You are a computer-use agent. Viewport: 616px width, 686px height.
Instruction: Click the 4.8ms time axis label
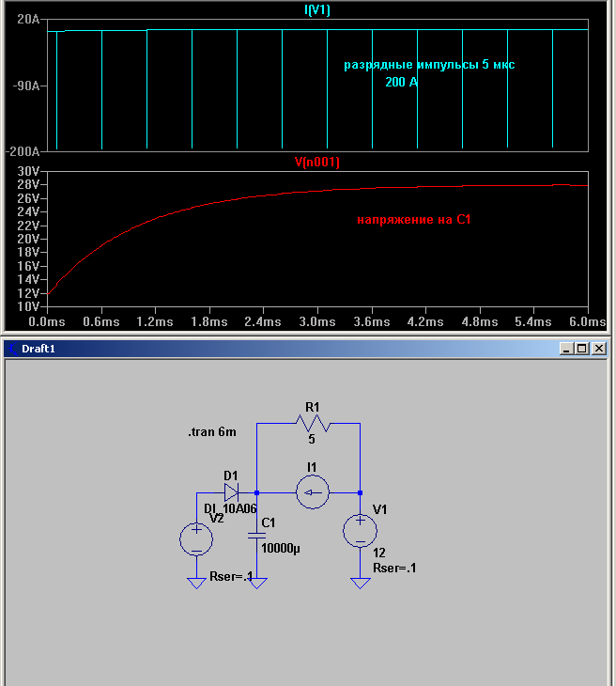480,321
